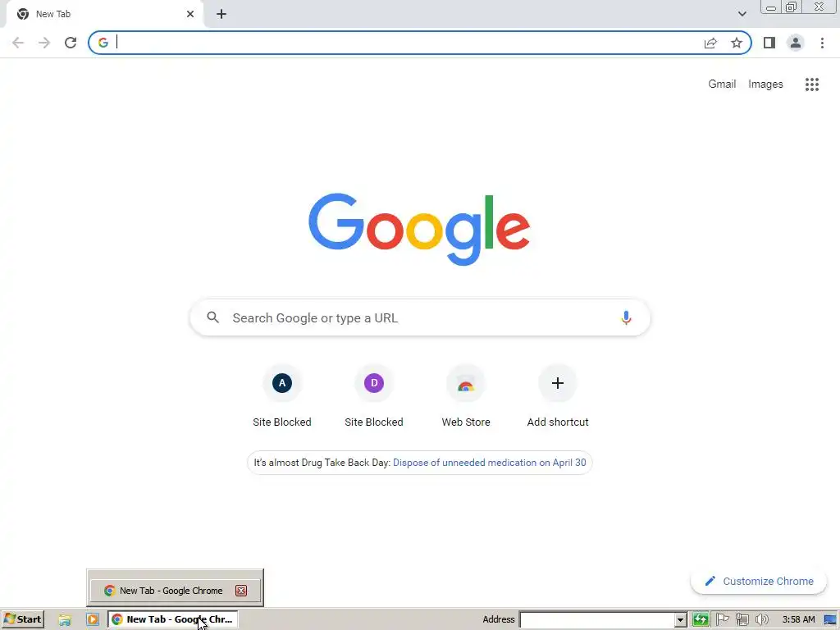Open network tray icon
The width and height of the screenshot is (840, 630).
pos(742,620)
